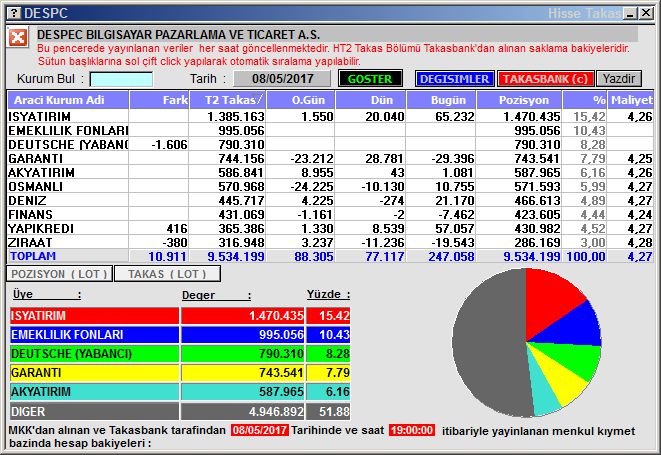Image resolution: width=661 pixels, height=455 pixels.
Task: Click the GOSTER button
Action: (370, 79)
